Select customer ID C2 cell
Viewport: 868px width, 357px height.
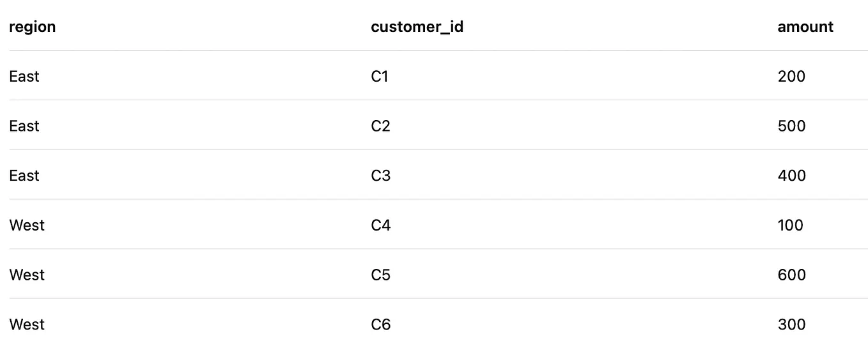click(x=380, y=126)
